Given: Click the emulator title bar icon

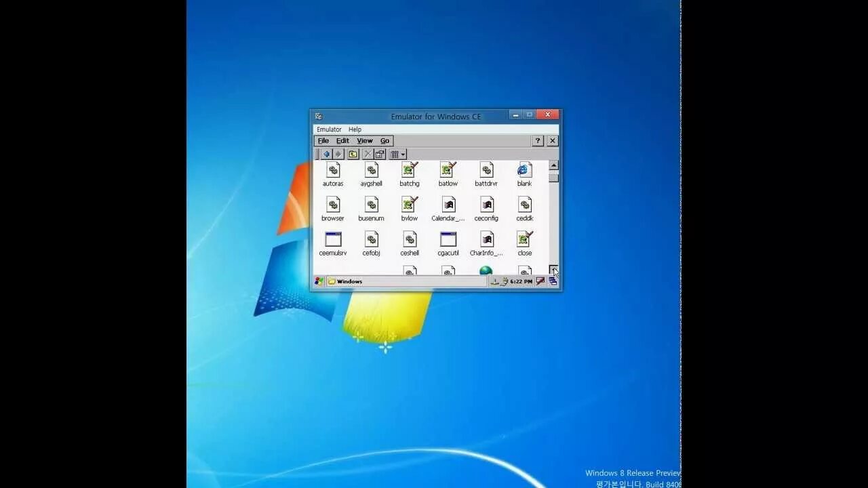Looking at the screenshot, I should 319,117.
